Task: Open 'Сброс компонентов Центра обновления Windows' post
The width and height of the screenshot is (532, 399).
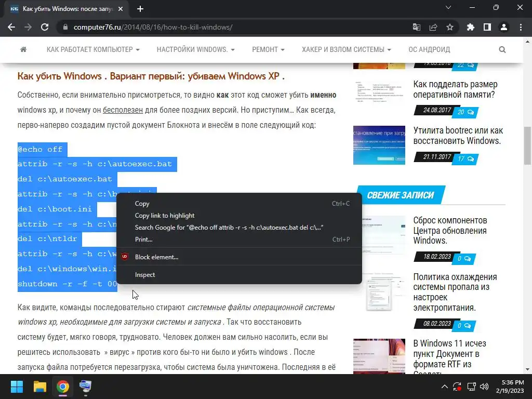Action: click(450, 230)
